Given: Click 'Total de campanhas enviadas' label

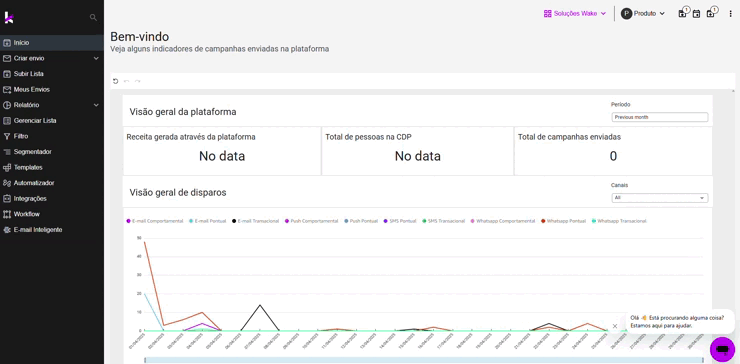Looking at the screenshot, I should pyautogui.click(x=569, y=137).
